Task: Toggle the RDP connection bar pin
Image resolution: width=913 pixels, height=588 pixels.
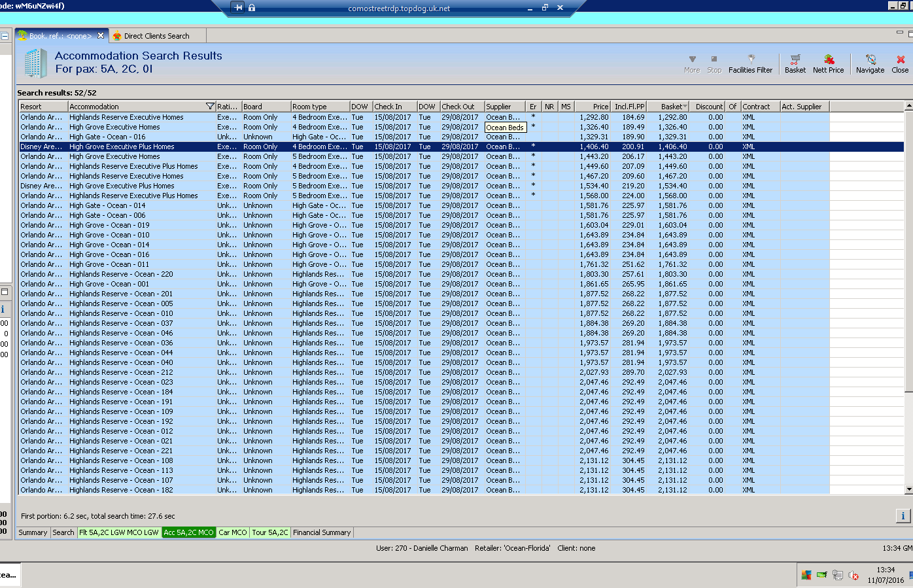Action: tap(238, 8)
